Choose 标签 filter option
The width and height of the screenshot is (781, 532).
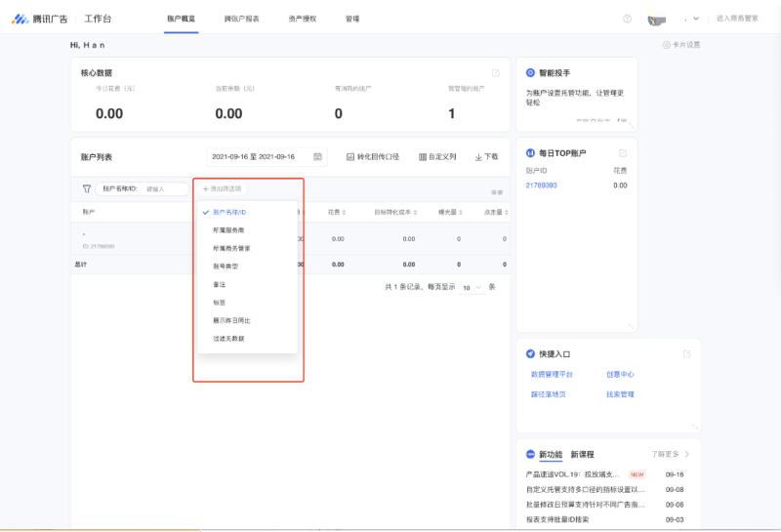pos(247,303)
